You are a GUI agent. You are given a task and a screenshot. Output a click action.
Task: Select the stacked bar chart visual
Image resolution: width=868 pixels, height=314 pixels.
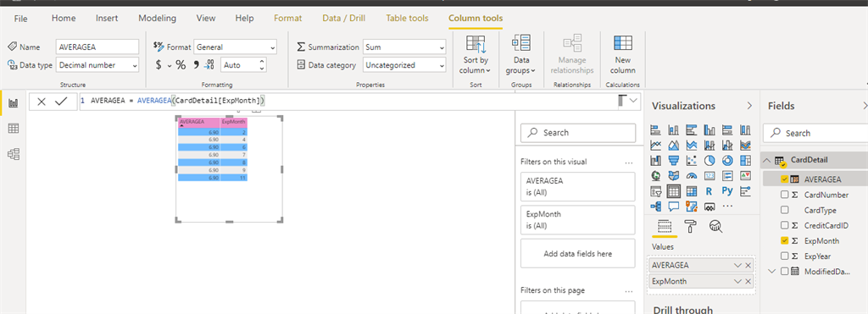click(x=656, y=129)
